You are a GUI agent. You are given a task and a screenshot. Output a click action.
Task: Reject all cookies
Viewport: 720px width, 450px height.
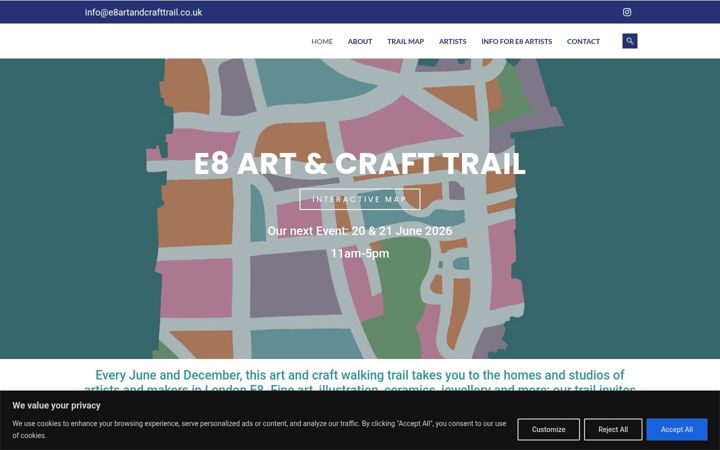pos(613,429)
